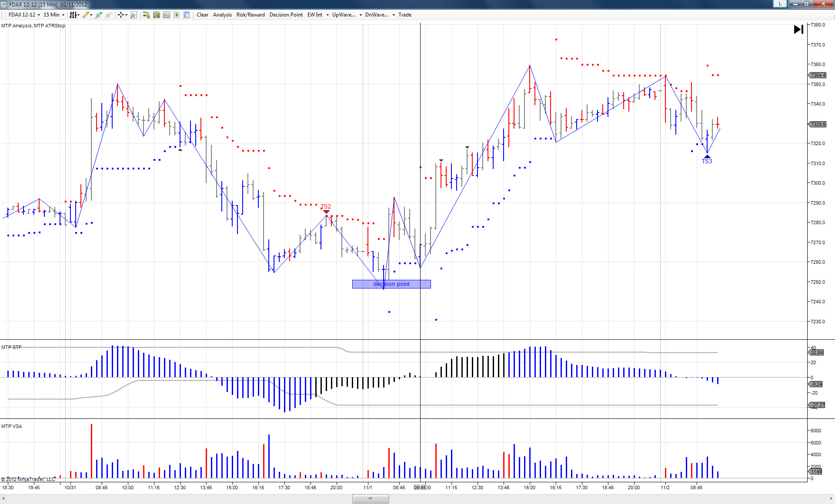835x504 pixels.
Task: Click the -9.24 value tag in STF panel
Action: 816,384
